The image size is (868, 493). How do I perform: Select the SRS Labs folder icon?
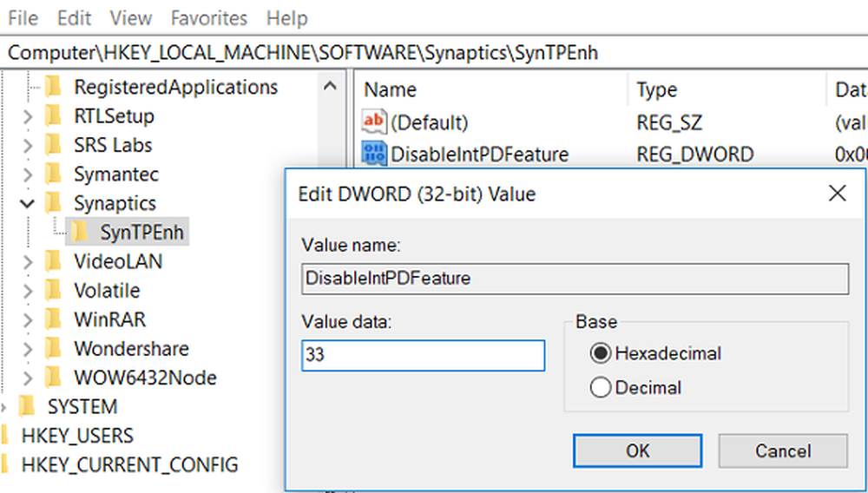click(54, 145)
